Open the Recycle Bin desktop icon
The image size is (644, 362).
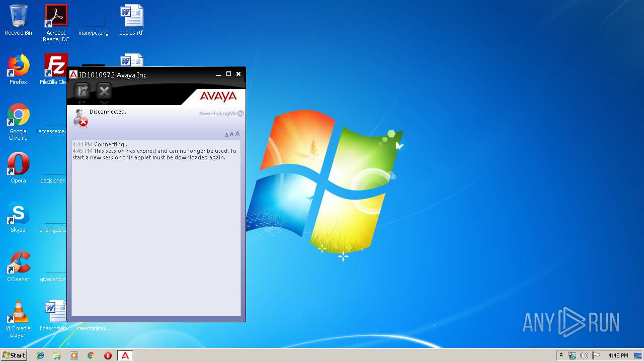18,20
